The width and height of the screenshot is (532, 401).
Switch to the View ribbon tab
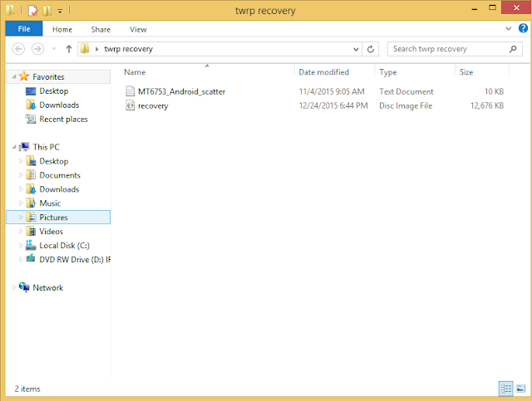point(138,30)
